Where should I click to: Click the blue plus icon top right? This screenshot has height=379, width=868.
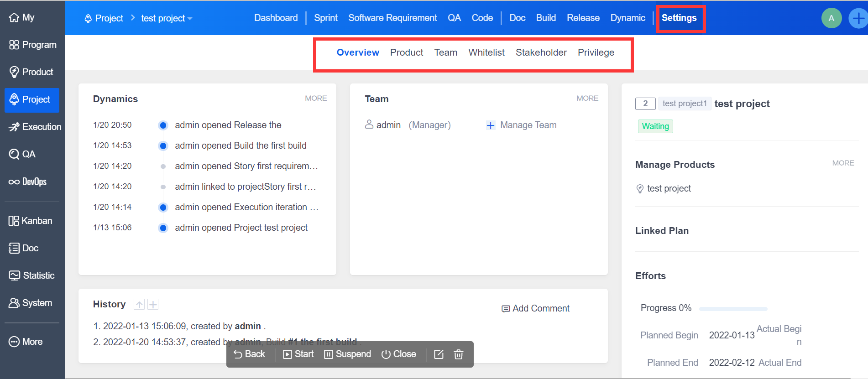(x=858, y=18)
